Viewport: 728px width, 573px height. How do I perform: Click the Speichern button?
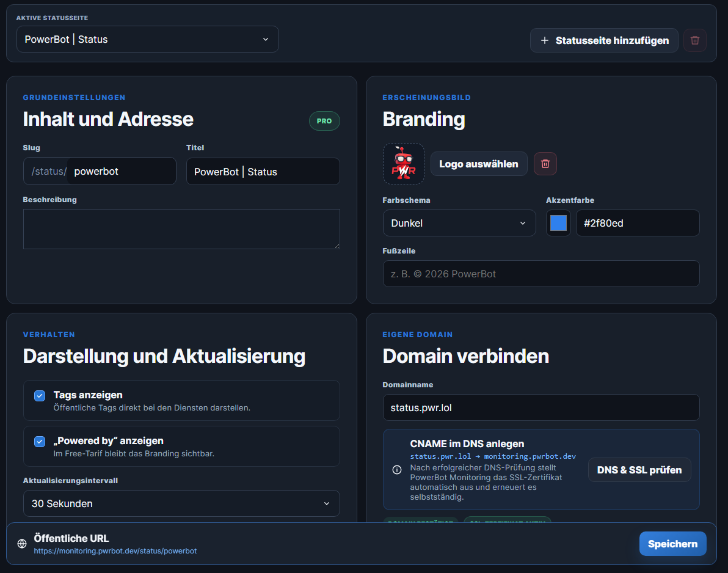[x=673, y=544]
